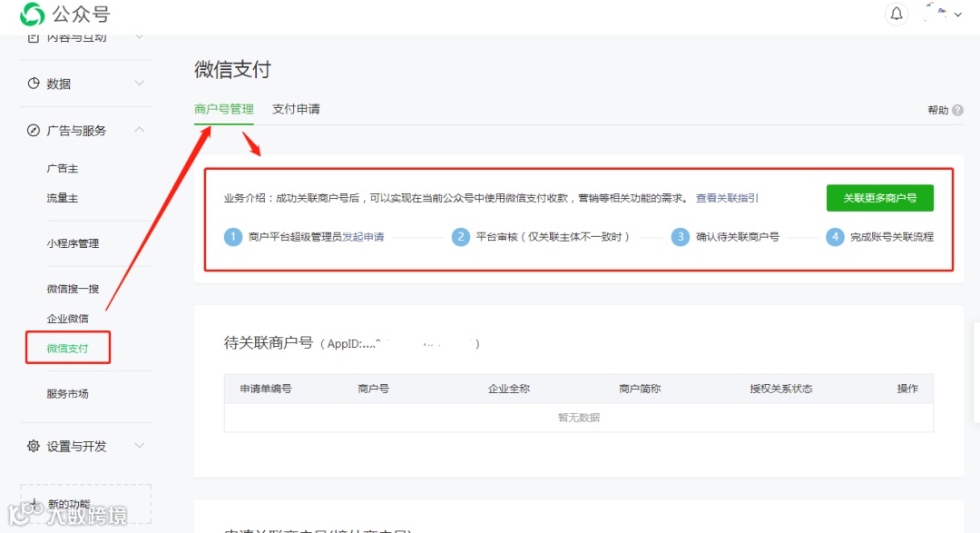Click the 数据 sidebar label

[59, 84]
